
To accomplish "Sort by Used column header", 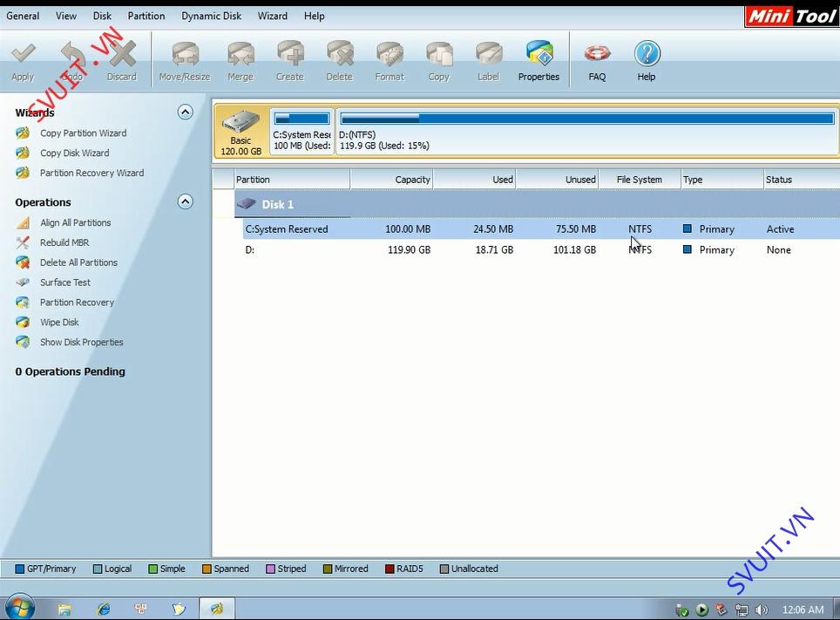I will pyautogui.click(x=475, y=180).
